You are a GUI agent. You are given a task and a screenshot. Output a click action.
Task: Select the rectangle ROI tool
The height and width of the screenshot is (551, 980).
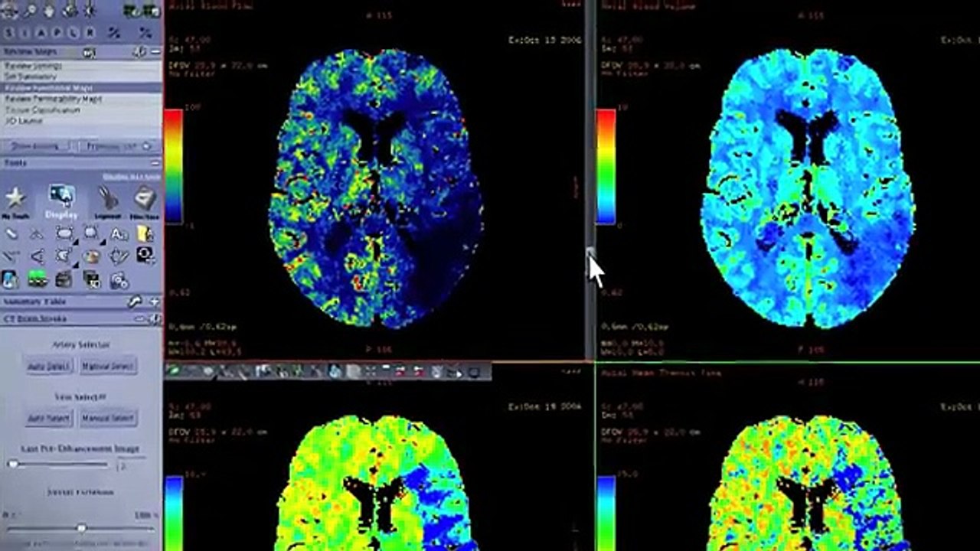91,233
